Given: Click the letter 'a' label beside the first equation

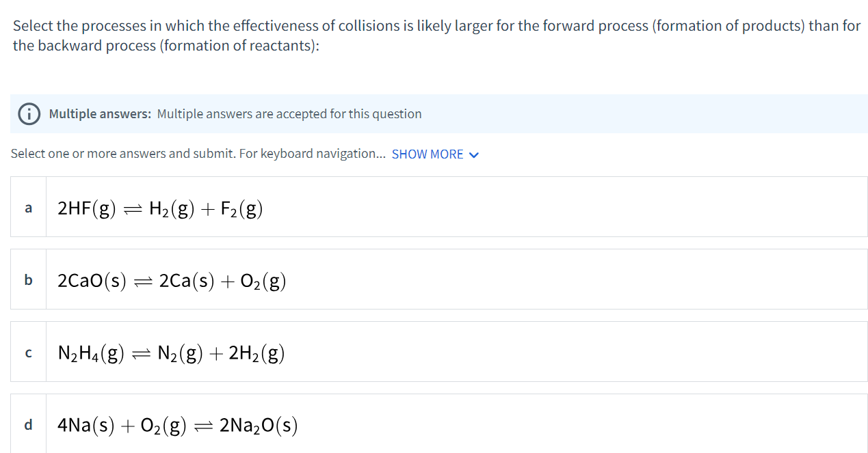Looking at the screenshot, I should (x=28, y=208).
